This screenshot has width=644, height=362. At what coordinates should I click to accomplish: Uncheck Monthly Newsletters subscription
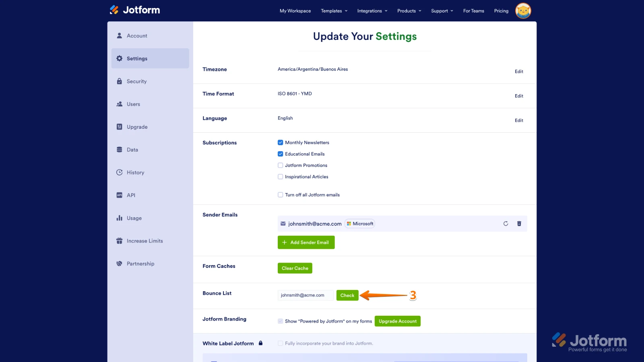click(280, 142)
